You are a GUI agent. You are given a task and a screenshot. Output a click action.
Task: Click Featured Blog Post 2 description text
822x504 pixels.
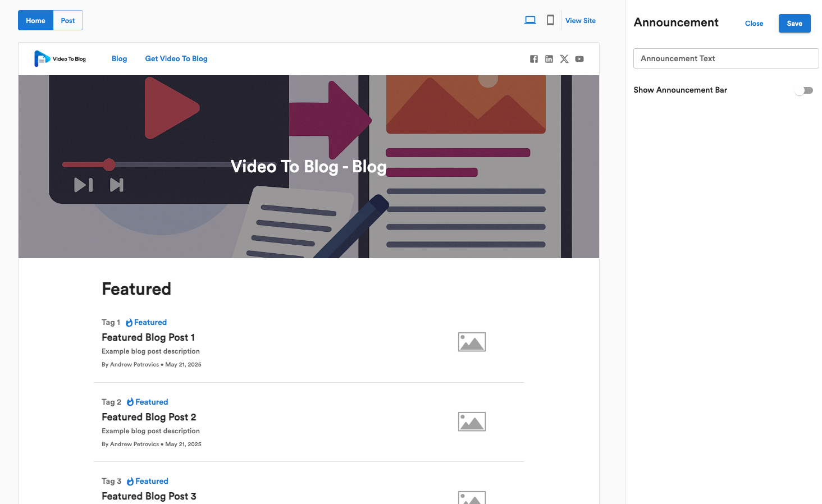pos(150,431)
